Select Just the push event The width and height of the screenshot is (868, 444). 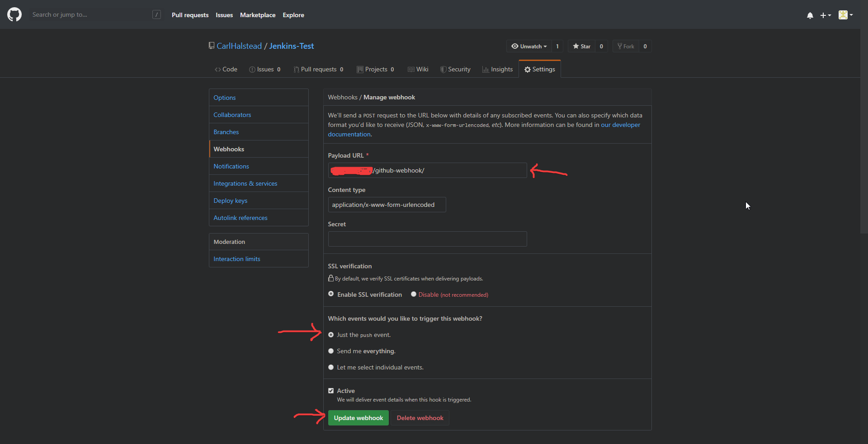pos(331,335)
